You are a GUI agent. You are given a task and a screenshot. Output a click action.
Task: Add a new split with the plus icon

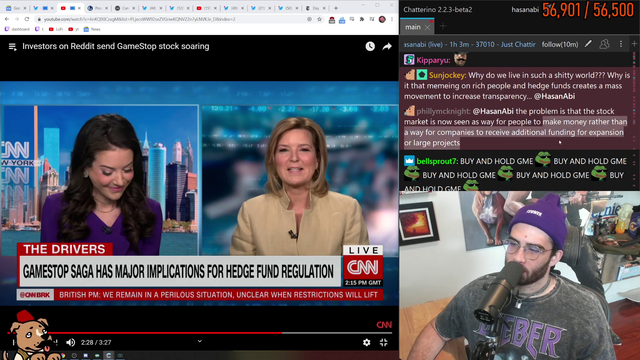(634, 44)
